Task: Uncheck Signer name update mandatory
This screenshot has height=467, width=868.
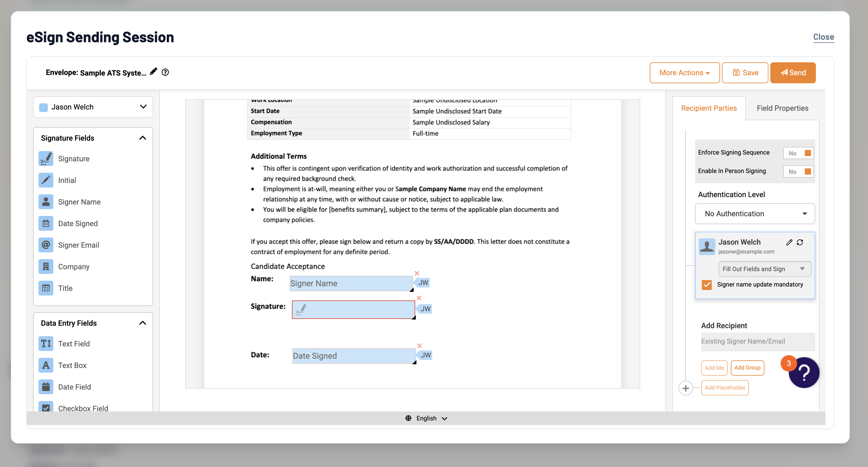Action: (706, 285)
